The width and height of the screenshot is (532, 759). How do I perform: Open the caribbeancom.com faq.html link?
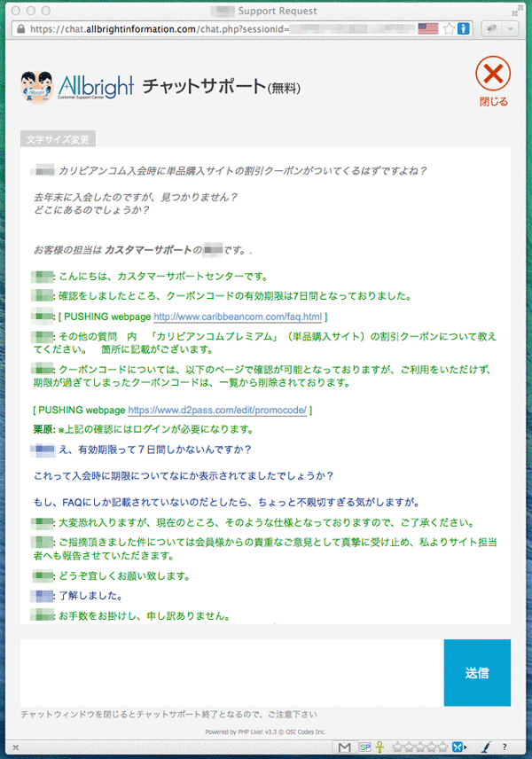click(x=238, y=317)
